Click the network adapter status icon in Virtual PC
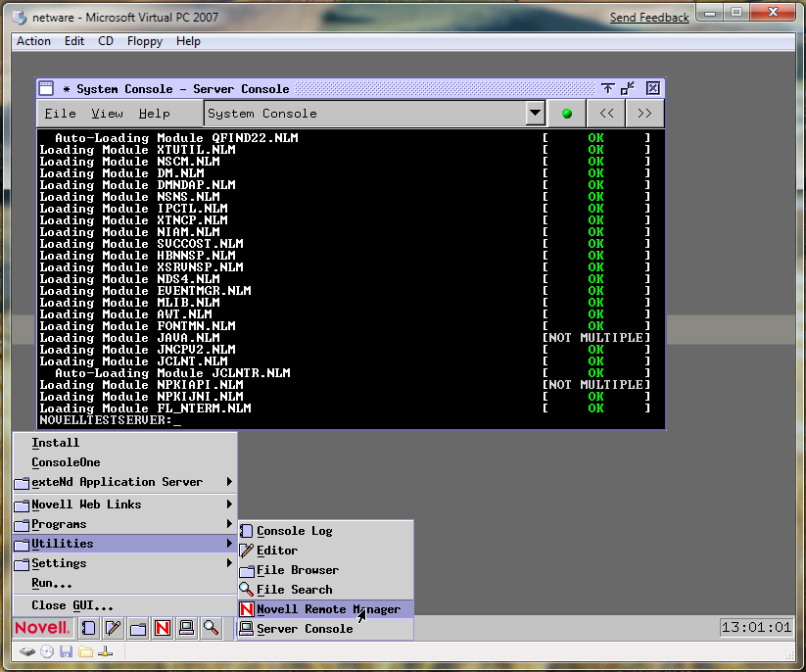806x672 pixels. click(x=106, y=652)
